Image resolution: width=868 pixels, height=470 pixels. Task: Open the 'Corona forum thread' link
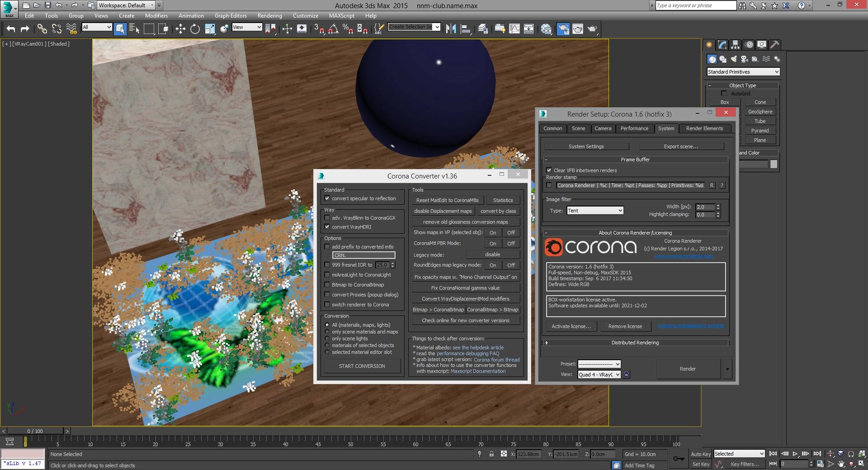pyautogui.click(x=496, y=360)
